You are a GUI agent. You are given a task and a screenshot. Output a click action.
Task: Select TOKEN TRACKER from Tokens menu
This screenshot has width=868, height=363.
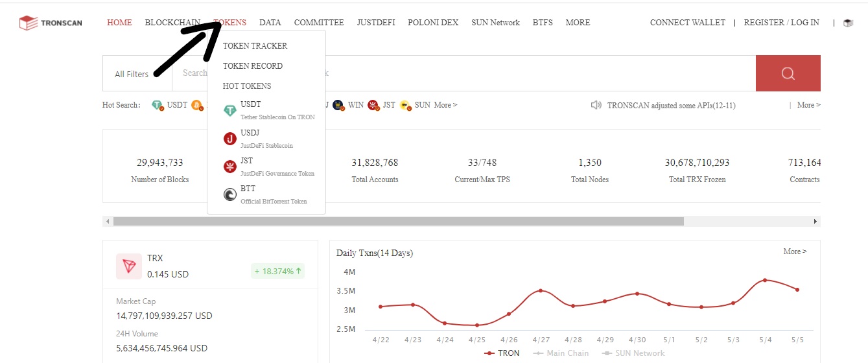255,46
